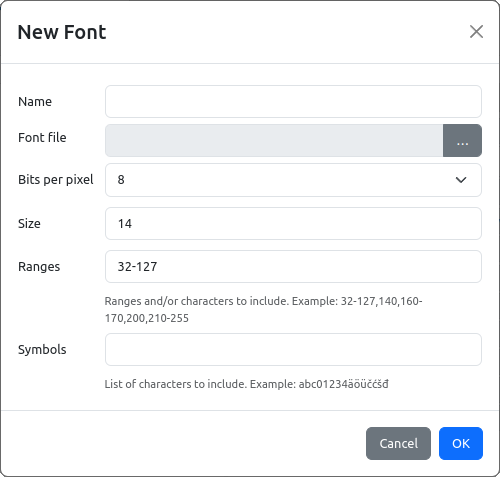Click the Font file label
Image resolution: width=500 pixels, height=477 pixels.
[42, 137]
